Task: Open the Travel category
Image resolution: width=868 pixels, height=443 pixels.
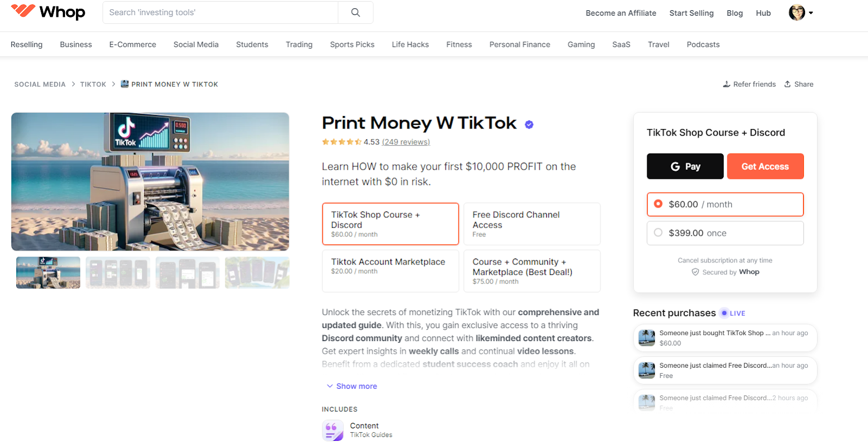Action: coord(659,44)
